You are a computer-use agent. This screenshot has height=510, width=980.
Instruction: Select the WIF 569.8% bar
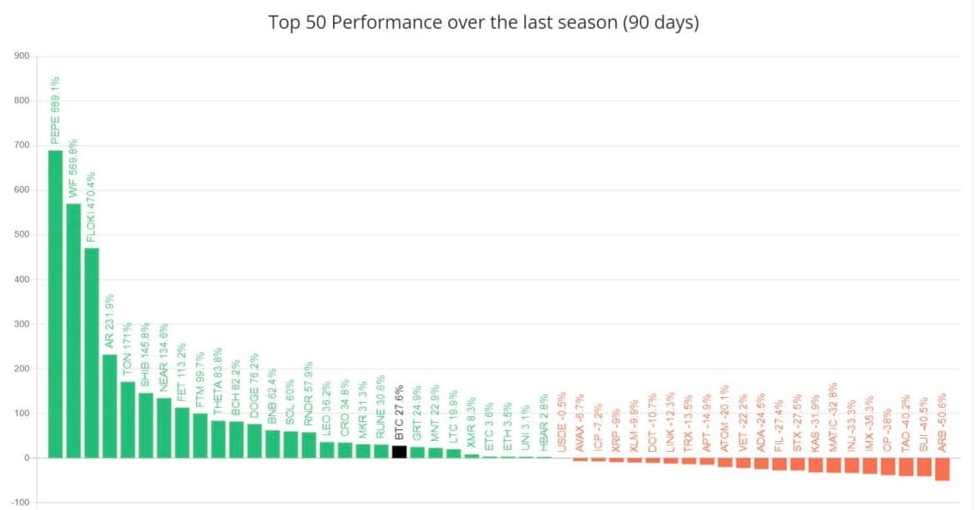pyautogui.click(x=73, y=331)
